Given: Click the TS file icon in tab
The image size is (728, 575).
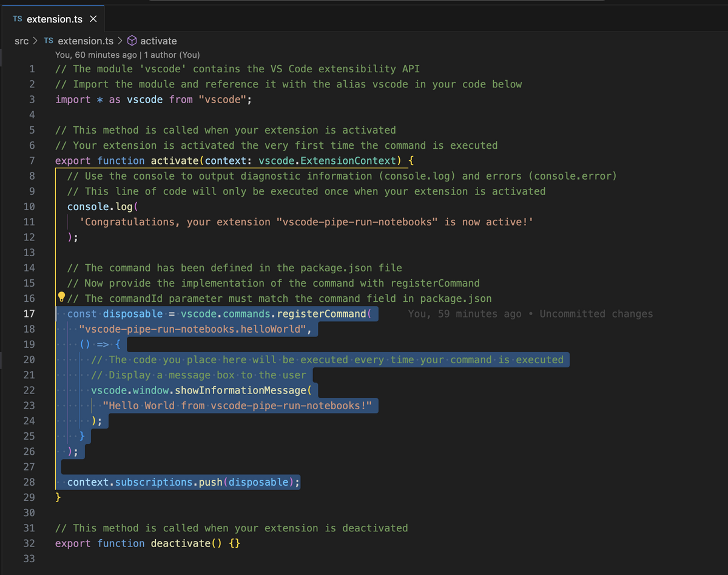Looking at the screenshot, I should tap(18, 19).
